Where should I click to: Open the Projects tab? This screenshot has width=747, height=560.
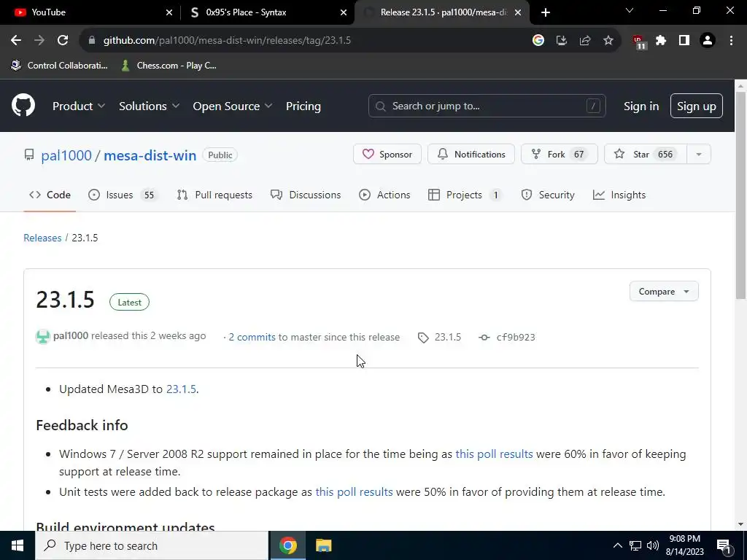464,195
